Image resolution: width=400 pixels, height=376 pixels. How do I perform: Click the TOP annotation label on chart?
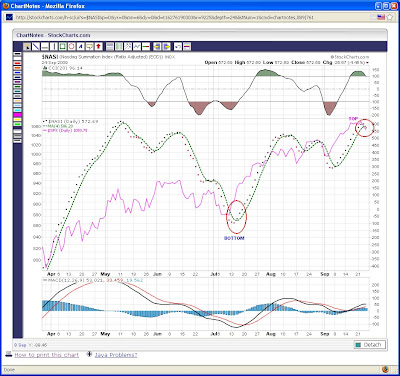(x=353, y=119)
